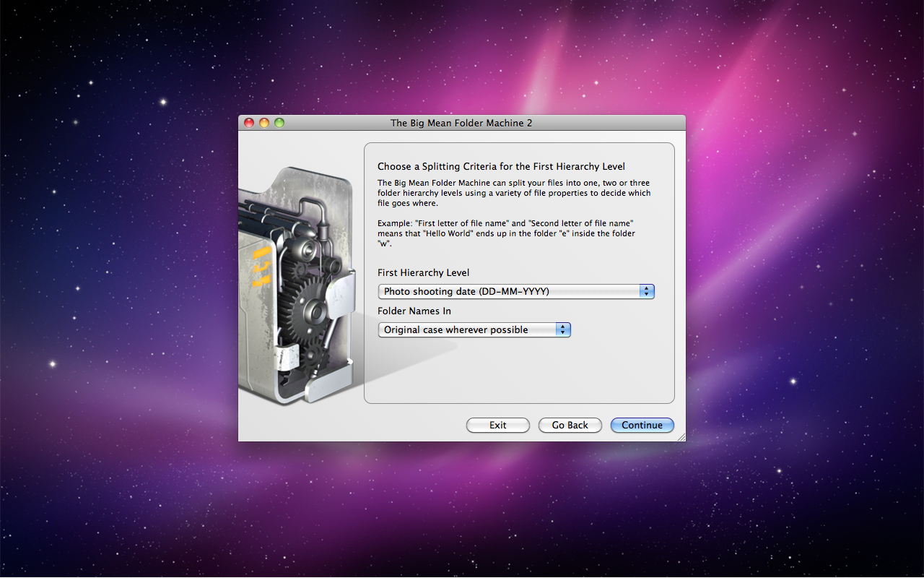Go Back to the previous step
924x578 pixels.
pyautogui.click(x=570, y=425)
